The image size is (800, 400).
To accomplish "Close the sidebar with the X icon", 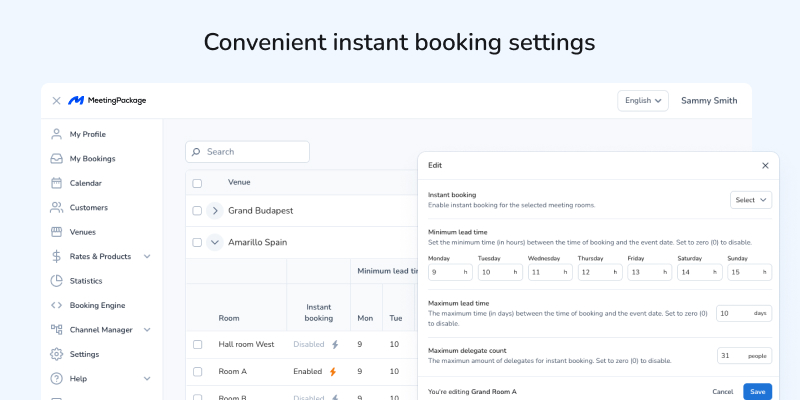I will [56, 100].
